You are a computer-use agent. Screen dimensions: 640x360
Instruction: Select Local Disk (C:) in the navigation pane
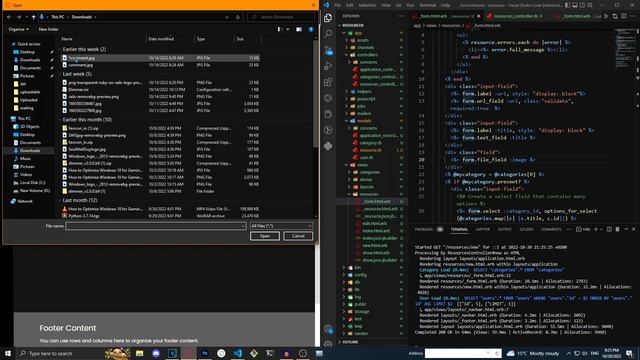[x=32, y=182]
